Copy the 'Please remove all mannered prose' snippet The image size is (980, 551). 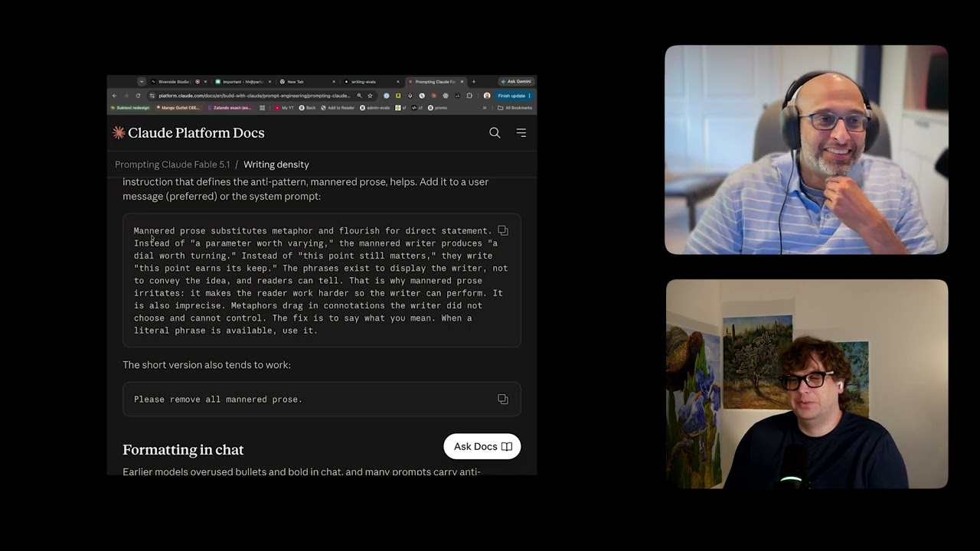[x=503, y=399]
